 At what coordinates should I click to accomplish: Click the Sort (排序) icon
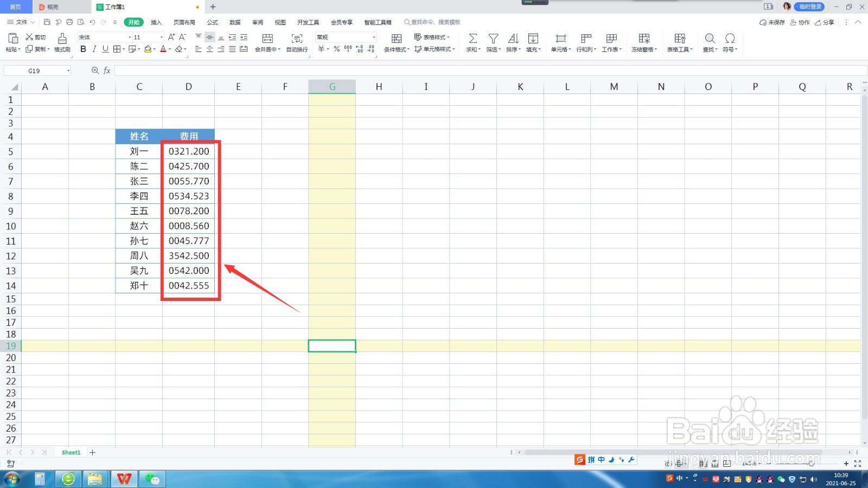tap(513, 38)
